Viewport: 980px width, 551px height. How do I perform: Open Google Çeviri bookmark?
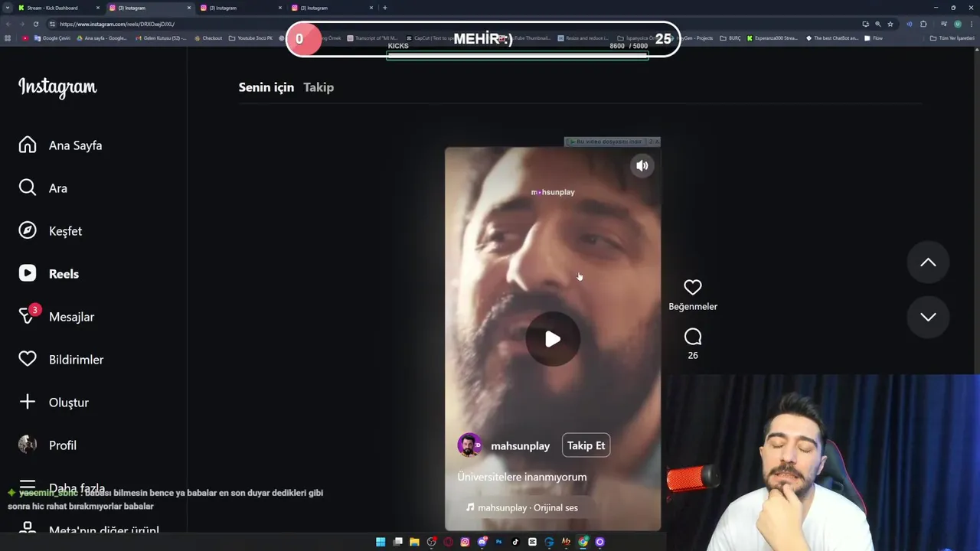(52, 37)
